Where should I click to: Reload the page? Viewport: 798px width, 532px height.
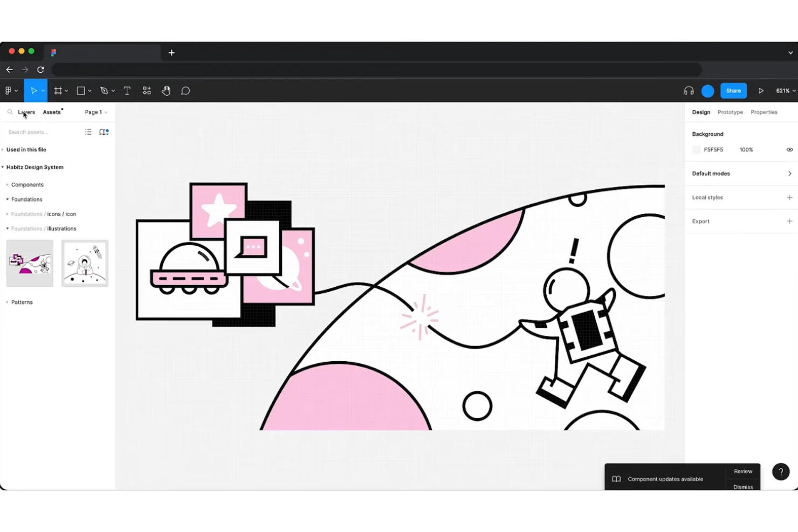pos(40,70)
